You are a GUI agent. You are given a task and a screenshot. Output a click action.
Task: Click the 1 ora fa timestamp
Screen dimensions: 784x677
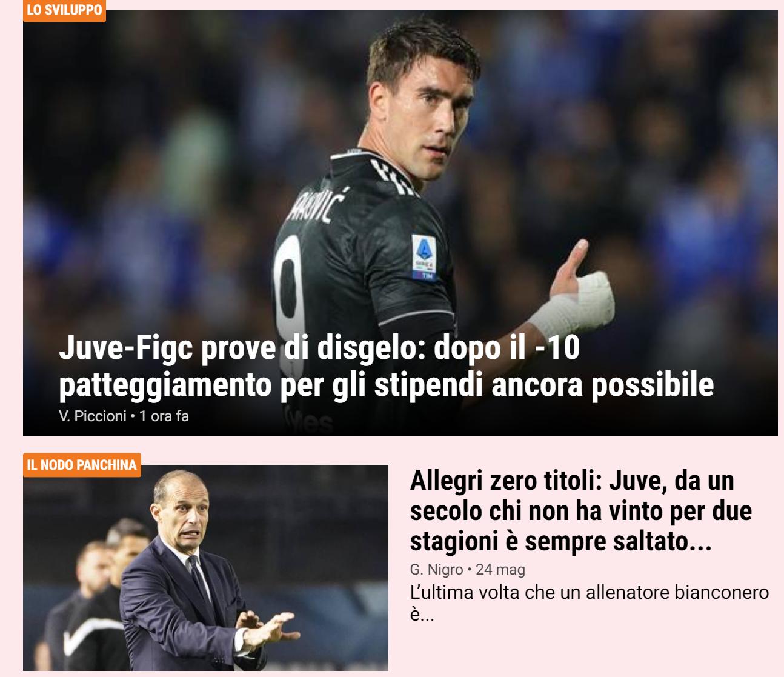click(164, 416)
